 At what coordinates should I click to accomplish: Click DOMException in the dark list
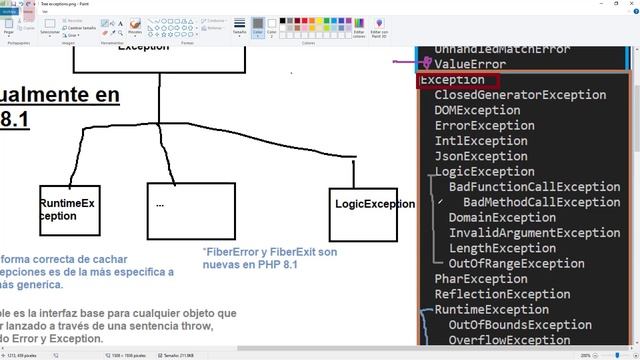point(477,110)
